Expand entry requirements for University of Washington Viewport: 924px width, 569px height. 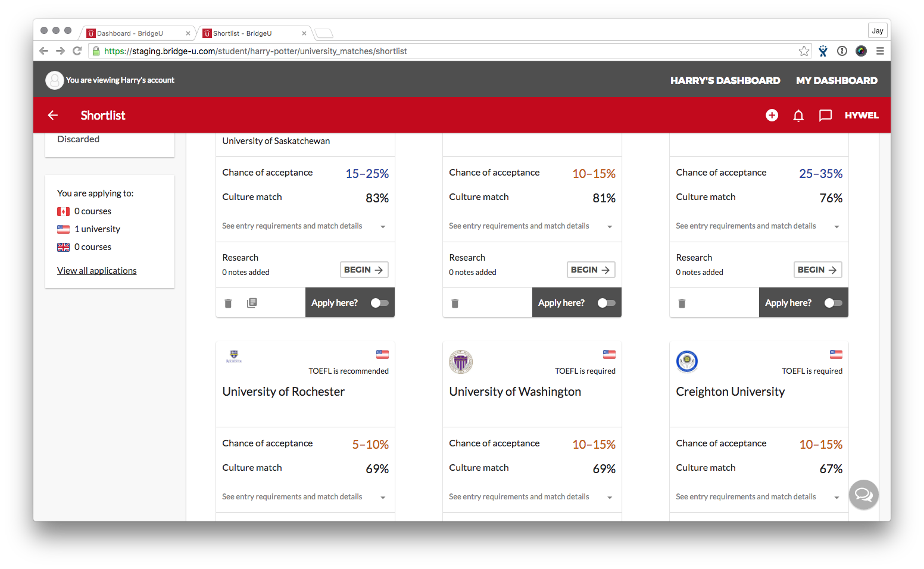click(531, 497)
